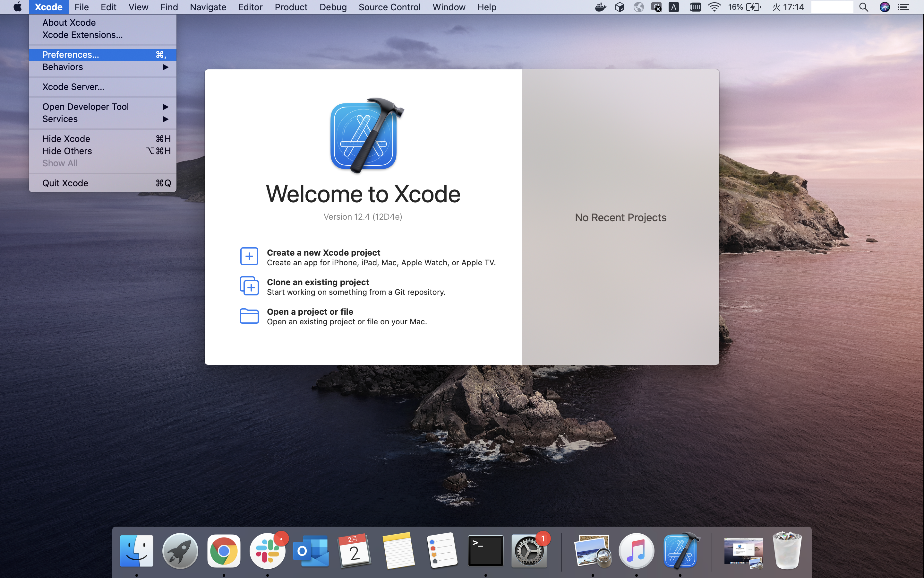
Task: Open Finder from the Dock
Action: 137,551
